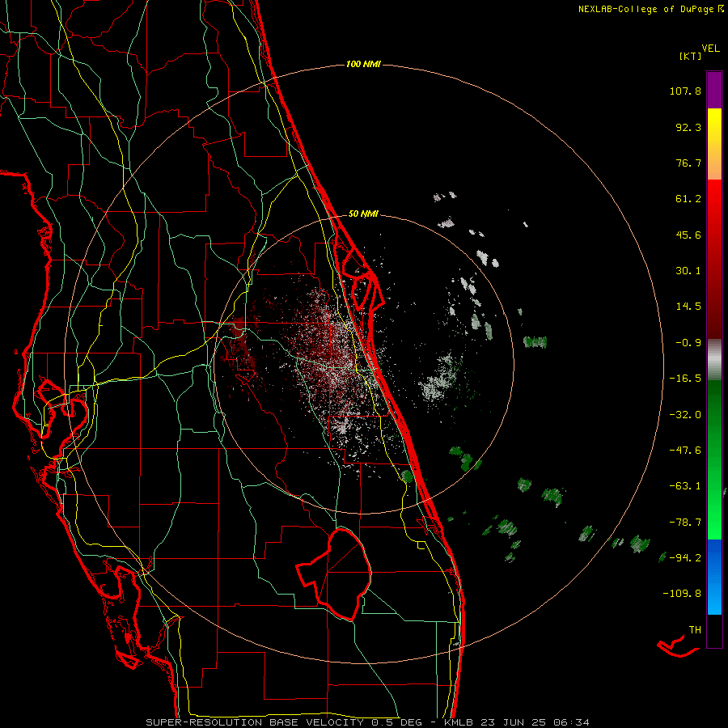Click the -94.2 legend value
The image size is (728, 728).
685,558
